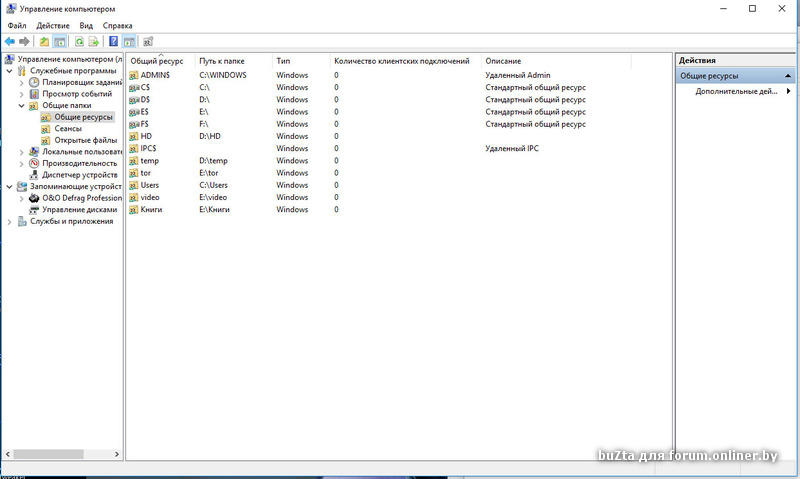
Task: Click the Refresh toolbar icon
Action: pos(79,41)
